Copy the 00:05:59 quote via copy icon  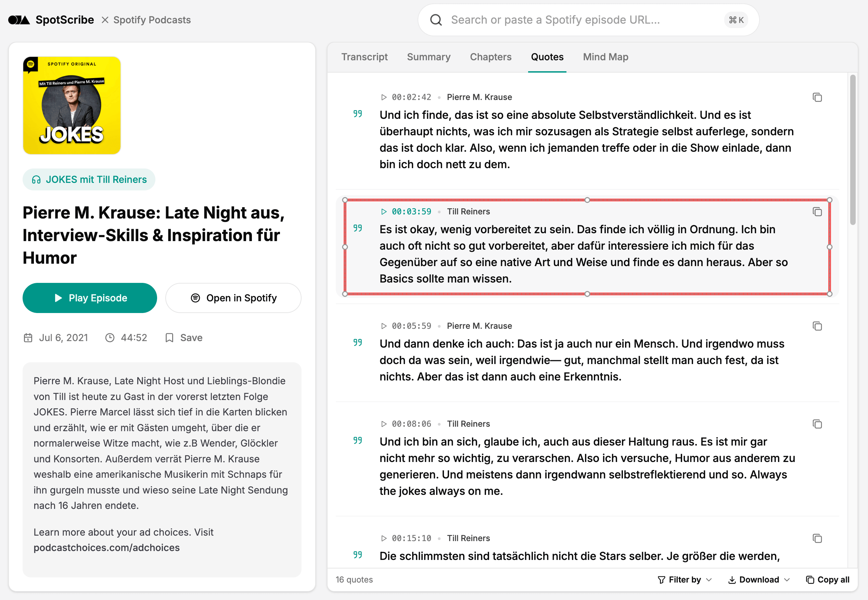coord(817,326)
